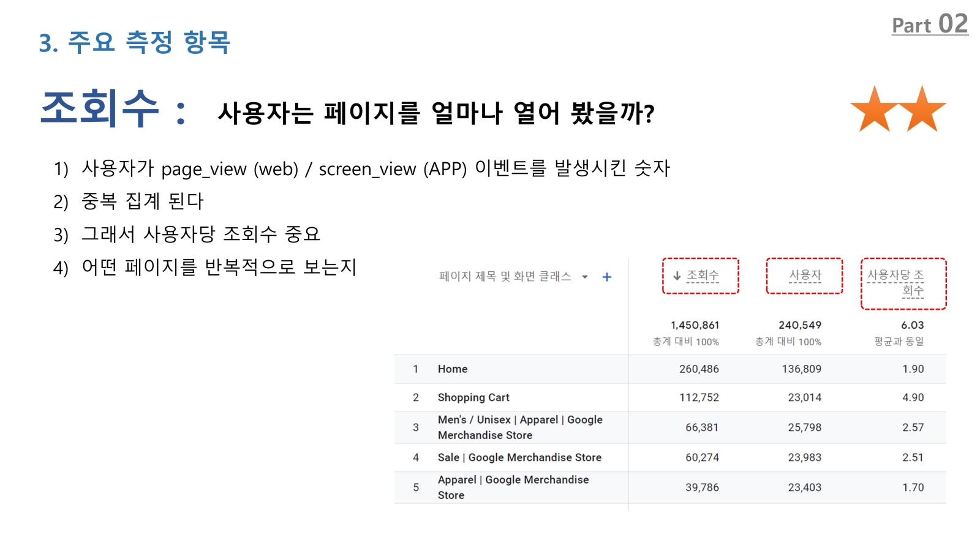The image size is (980, 551).
Task: Click bullet 4) 어떤 페이지를 반복적으로 보는지
Action: click(205, 268)
